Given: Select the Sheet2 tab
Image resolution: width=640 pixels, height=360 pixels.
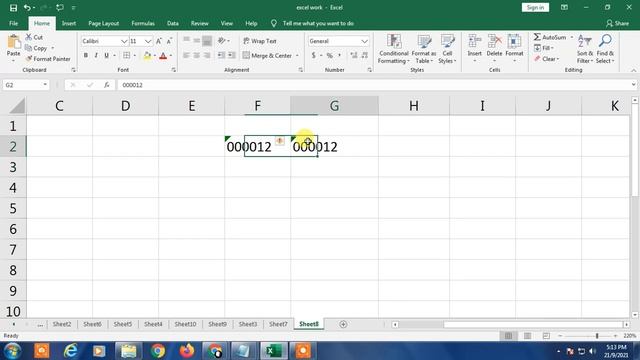Looking at the screenshot, I should coord(62,324).
